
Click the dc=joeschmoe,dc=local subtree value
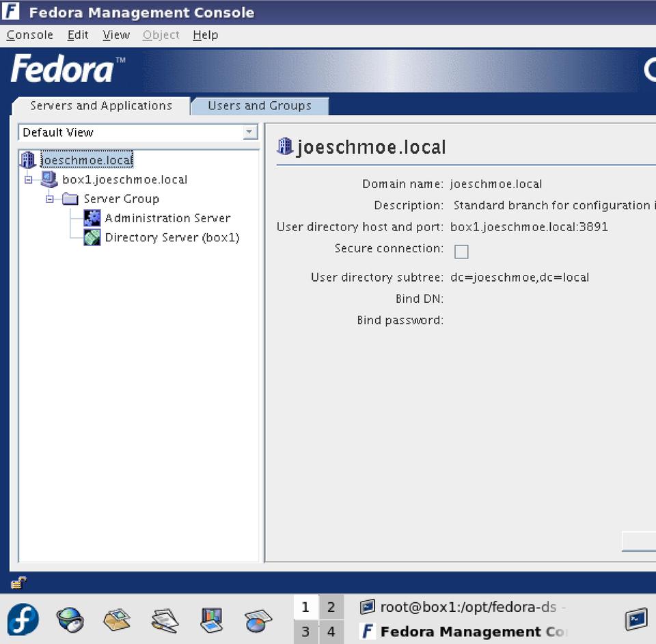pos(519,278)
